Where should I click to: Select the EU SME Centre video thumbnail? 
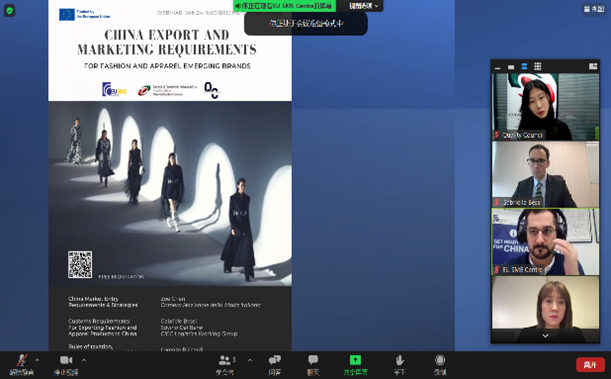tap(545, 242)
